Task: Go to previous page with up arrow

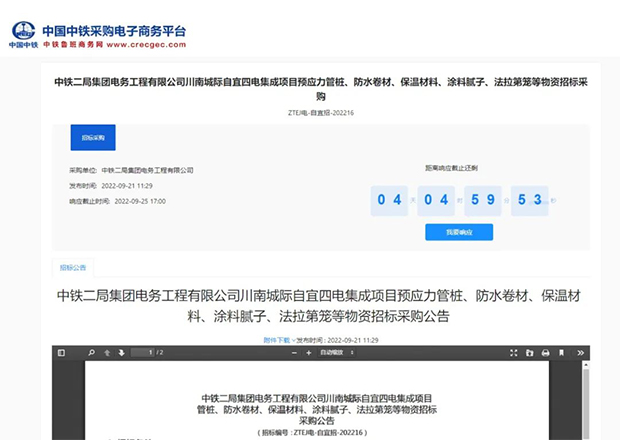Action: pos(107,353)
